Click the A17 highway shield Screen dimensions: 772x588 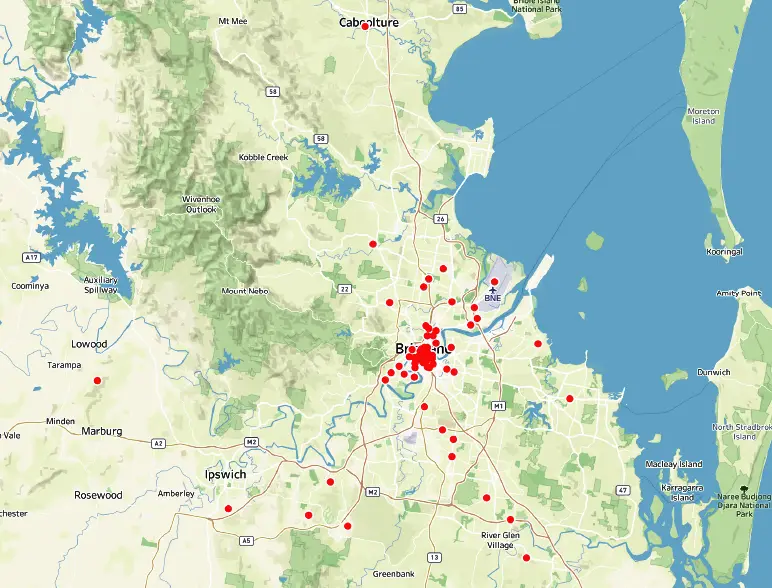click(31, 257)
